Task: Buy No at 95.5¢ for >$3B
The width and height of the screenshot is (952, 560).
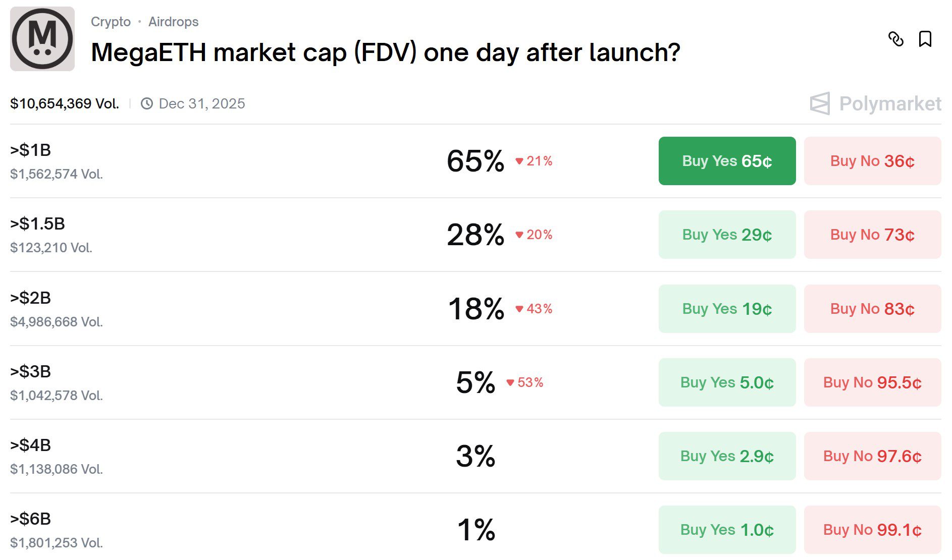Action: 872,382
